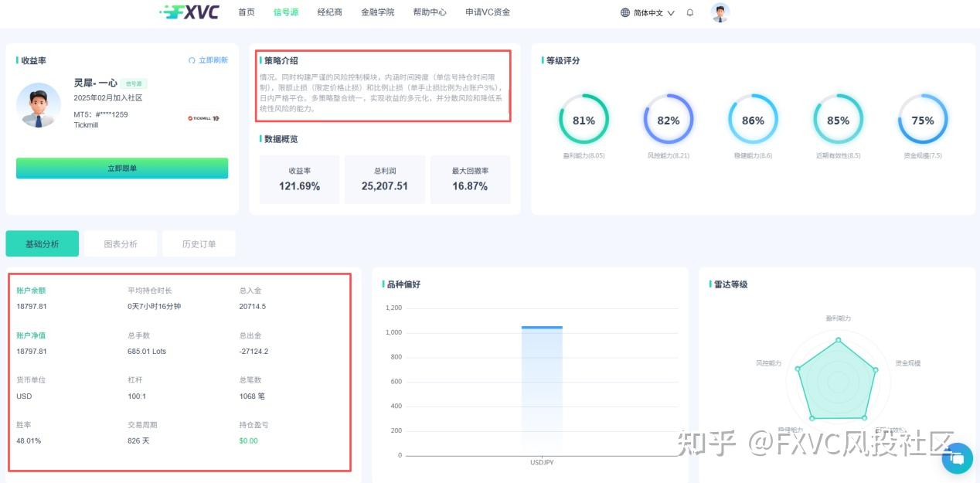Viewport: 980px width, 483px height.
Task: Click 货币单位 value USD
Action: [24, 396]
